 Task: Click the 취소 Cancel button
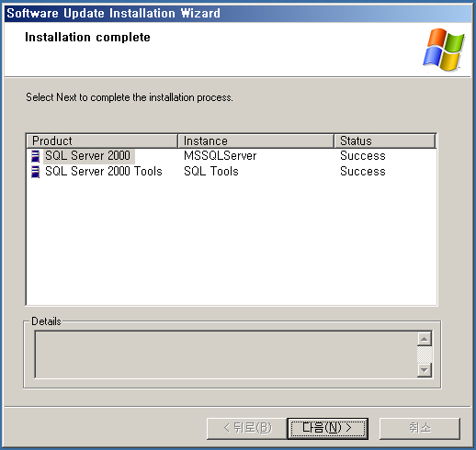click(420, 428)
